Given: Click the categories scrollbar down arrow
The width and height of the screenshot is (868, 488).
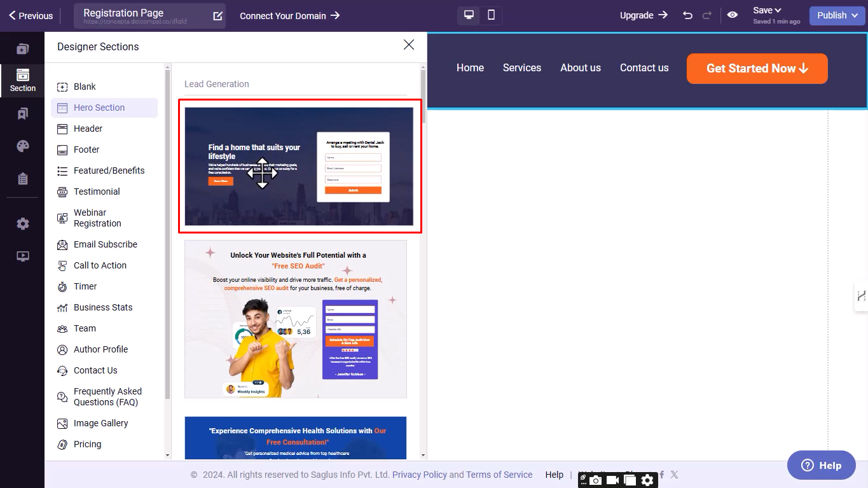Looking at the screenshot, I should pos(168,456).
